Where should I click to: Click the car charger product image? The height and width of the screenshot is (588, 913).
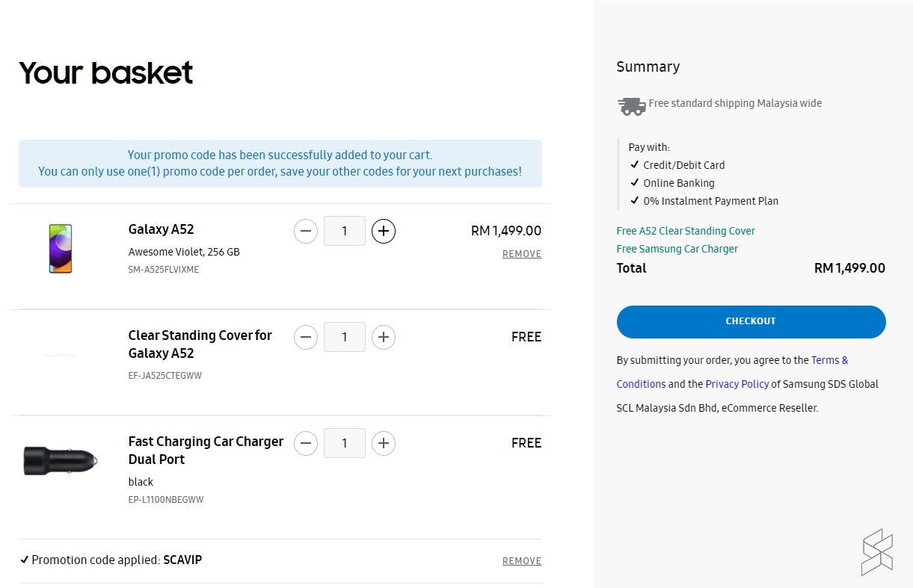[x=60, y=460]
